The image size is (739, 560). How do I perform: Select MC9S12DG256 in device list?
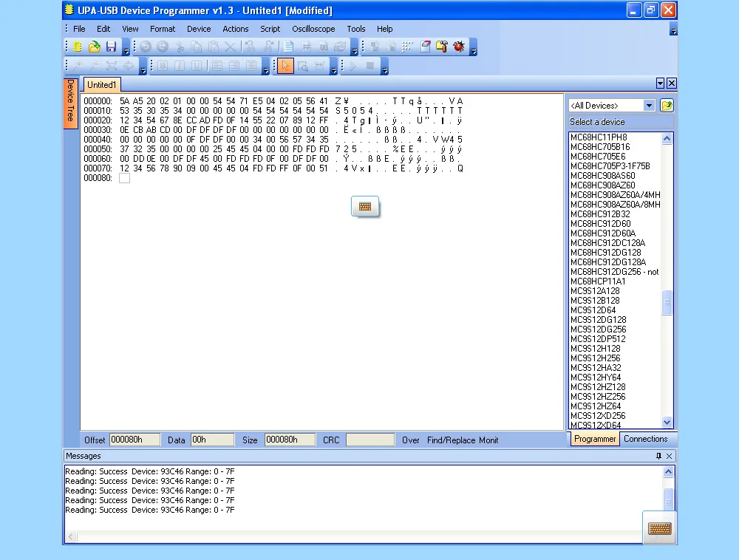(598, 329)
